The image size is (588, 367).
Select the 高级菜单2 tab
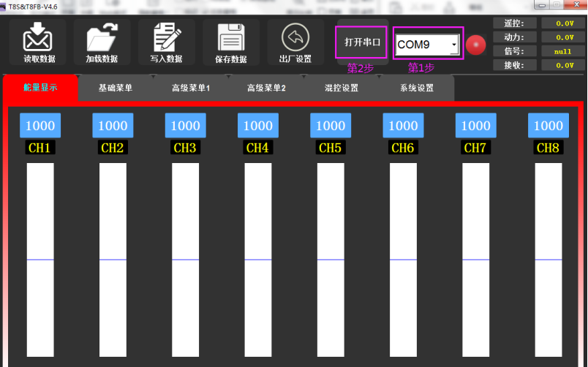click(265, 88)
